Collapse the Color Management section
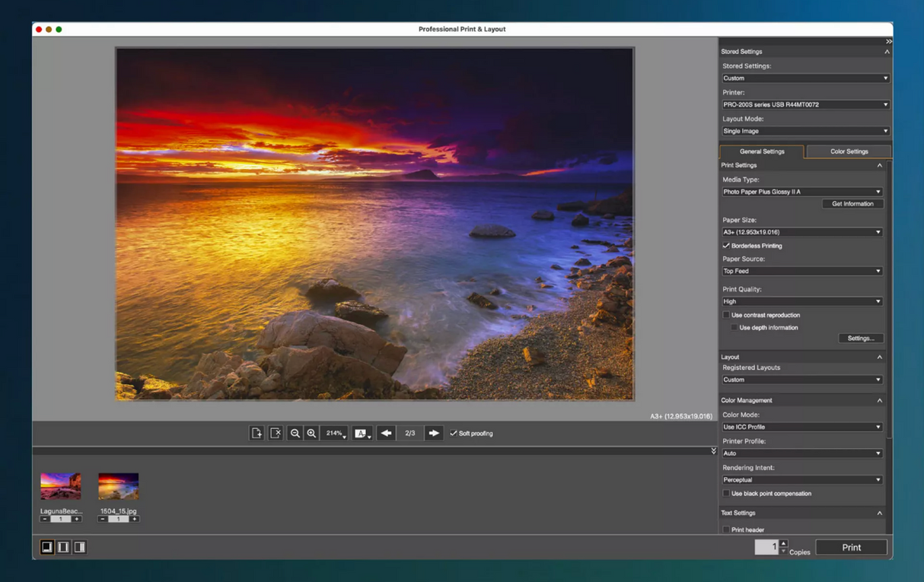Viewport: 924px width, 582px height. [x=879, y=400]
